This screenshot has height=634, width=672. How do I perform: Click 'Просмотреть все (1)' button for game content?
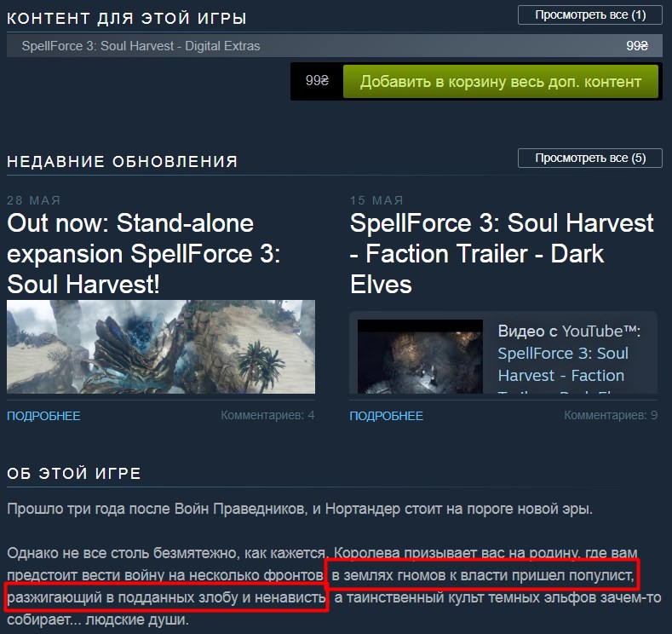point(589,15)
